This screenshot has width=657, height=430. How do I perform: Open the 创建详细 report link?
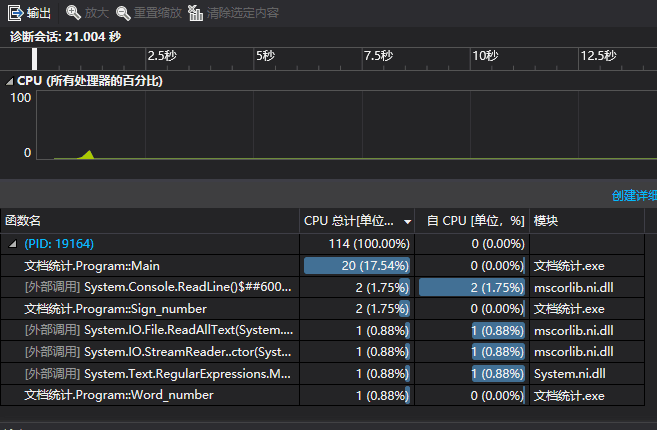point(633,195)
